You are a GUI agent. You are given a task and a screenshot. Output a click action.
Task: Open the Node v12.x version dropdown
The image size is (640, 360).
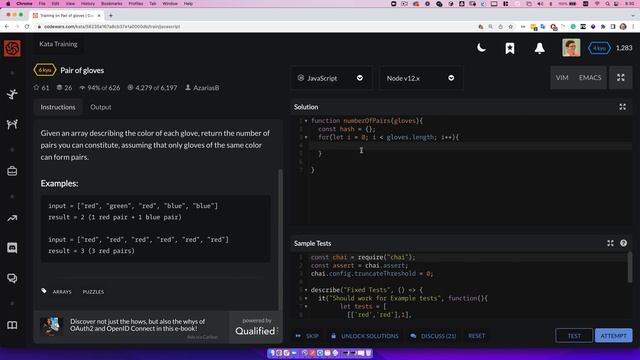click(421, 78)
